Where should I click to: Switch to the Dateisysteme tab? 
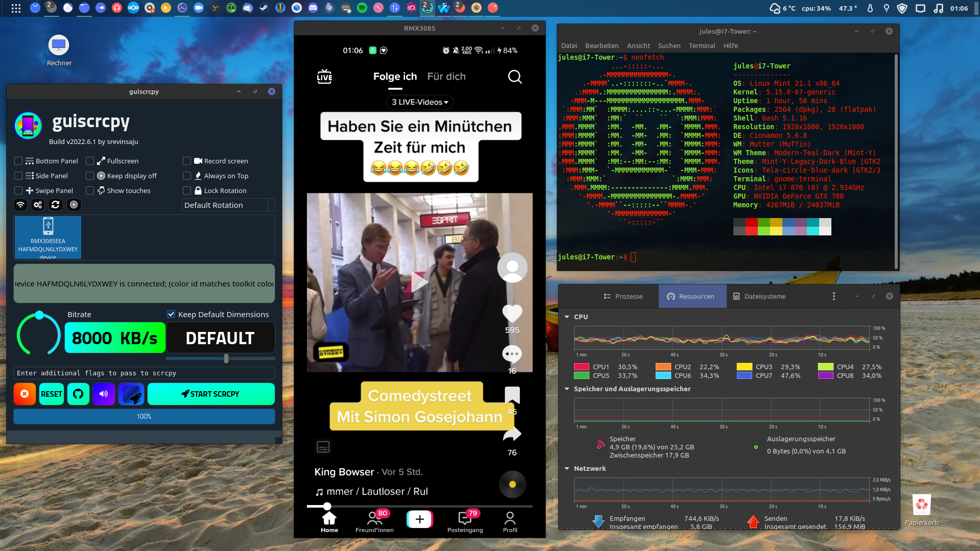click(760, 296)
